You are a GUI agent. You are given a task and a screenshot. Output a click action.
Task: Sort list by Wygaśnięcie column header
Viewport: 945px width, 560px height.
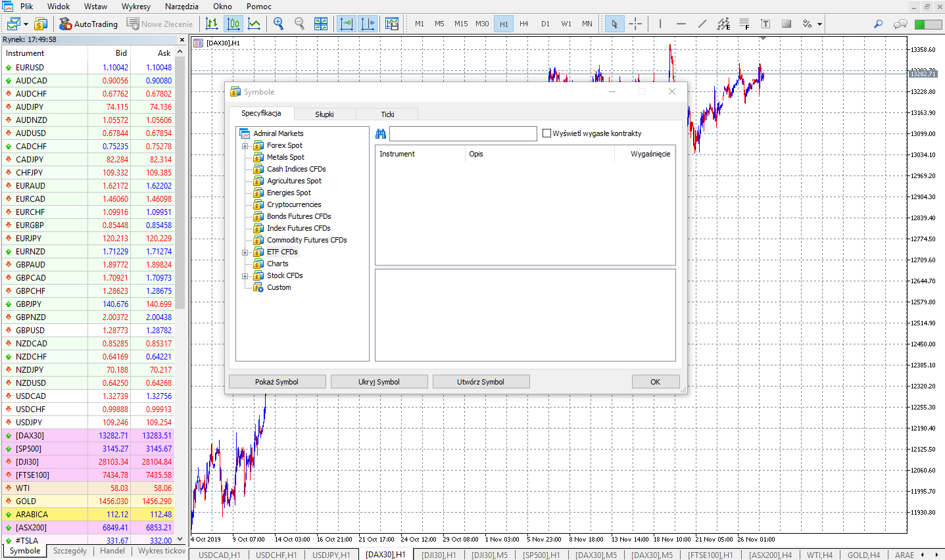(x=644, y=154)
